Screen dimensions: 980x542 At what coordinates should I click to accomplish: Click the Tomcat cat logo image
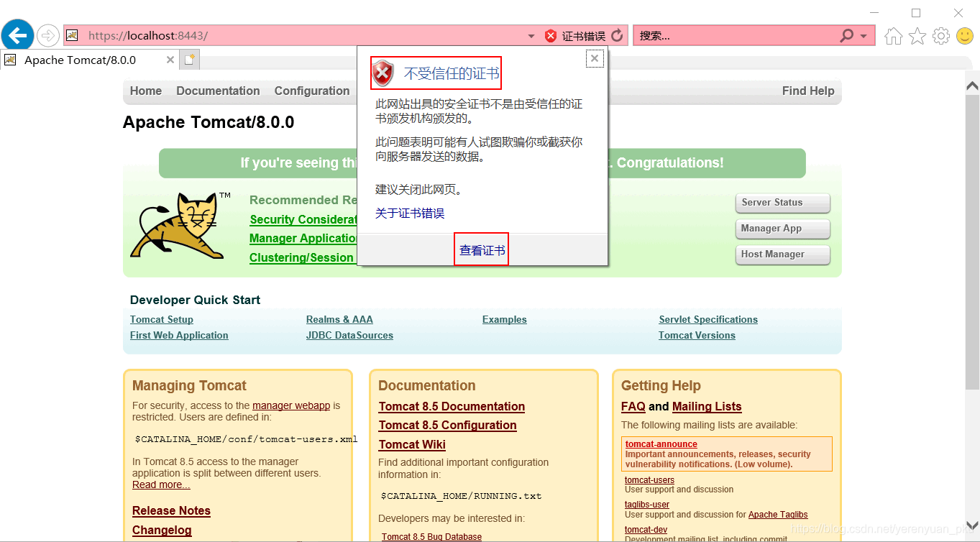click(x=180, y=226)
